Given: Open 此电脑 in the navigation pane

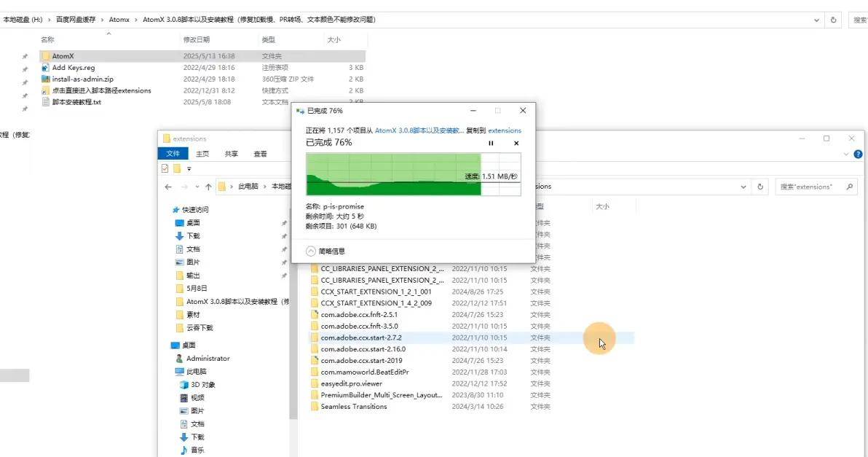Looking at the screenshot, I should click(197, 372).
